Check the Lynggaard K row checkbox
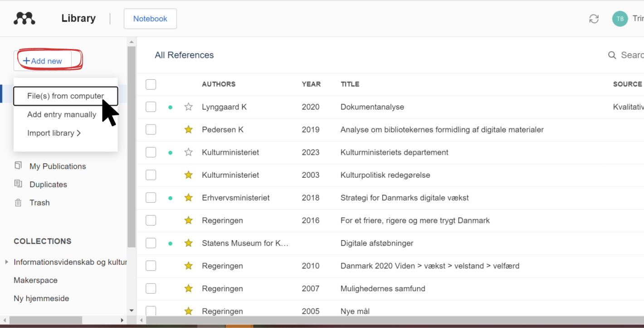644x328 pixels. [x=151, y=107]
